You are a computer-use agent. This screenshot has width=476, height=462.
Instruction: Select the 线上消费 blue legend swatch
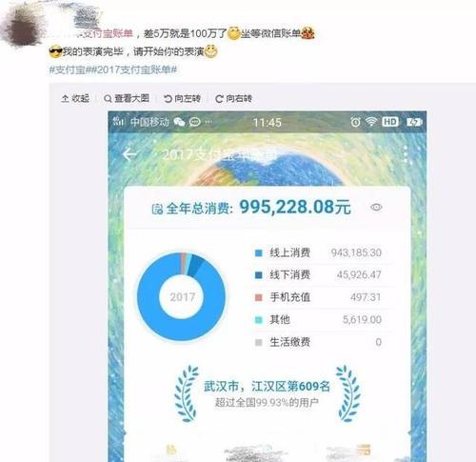tap(259, 253)
